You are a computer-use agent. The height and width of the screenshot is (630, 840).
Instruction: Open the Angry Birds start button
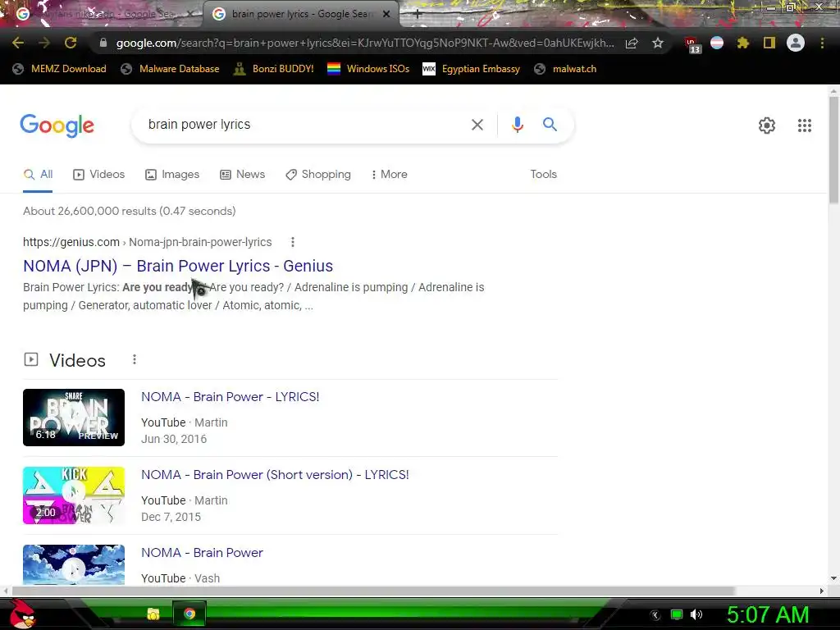[22, 614]
